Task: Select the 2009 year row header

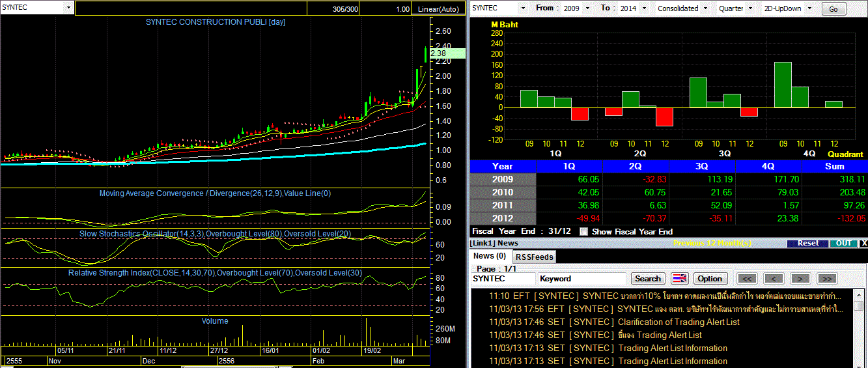Action: click(x=503, y=179)
